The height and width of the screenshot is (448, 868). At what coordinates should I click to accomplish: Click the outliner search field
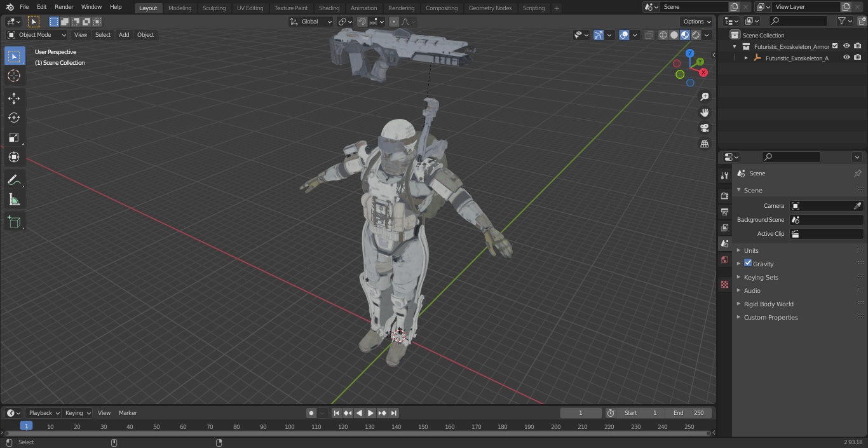798,22
